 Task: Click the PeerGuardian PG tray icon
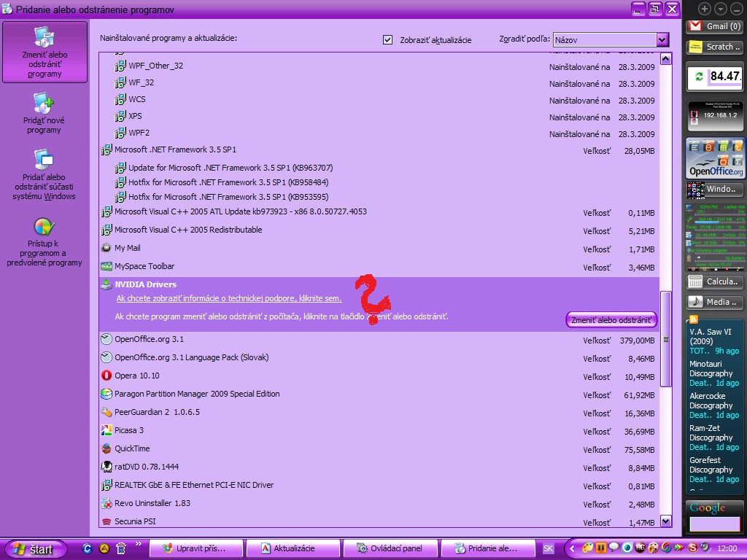(x=640, y=548)
